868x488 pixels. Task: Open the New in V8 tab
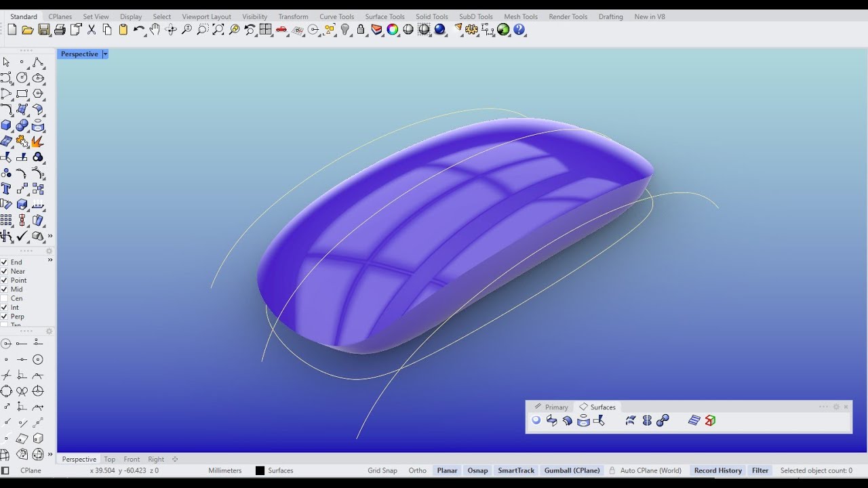click(650, 16)
